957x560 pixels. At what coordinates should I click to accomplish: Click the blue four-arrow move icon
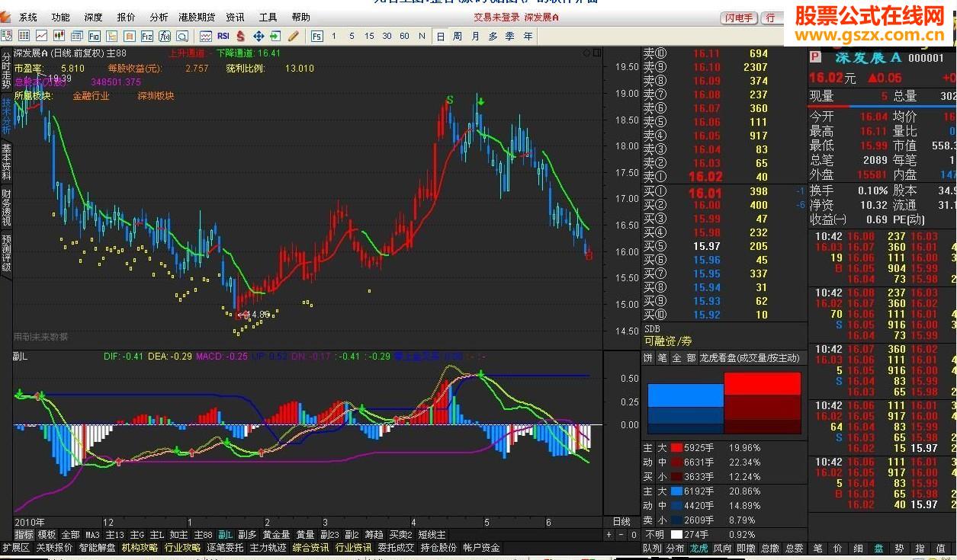pos(259,36)
